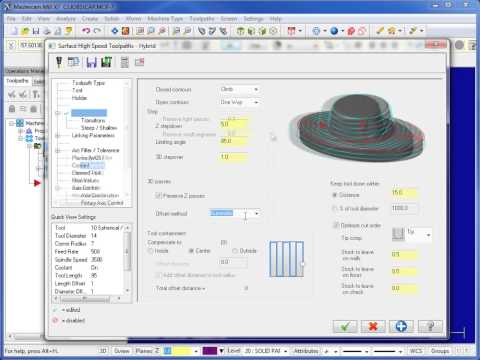Click the blue shaded sphere icon
Viewport: 480px width, 360px height.
pos(334,31)
